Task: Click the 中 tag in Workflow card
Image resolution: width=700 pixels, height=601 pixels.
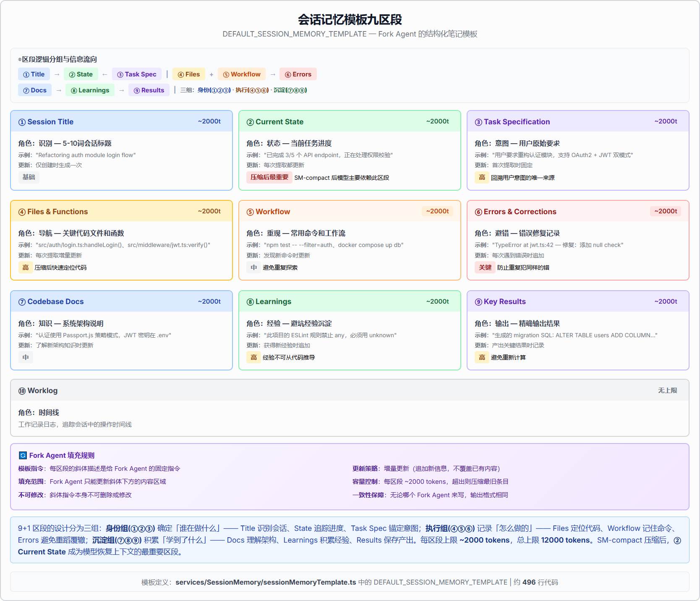Action: tap(254, 268)
